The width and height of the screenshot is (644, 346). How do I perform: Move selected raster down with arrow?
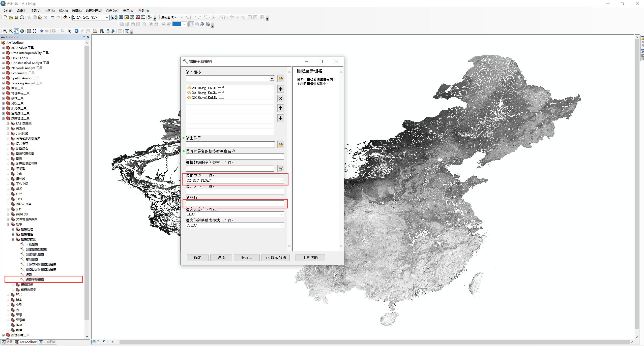(x=280, y=118)
